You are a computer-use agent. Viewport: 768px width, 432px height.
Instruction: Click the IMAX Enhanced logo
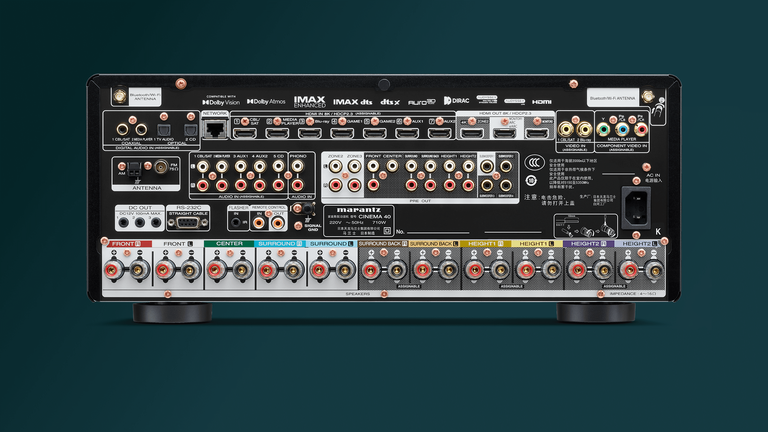pyautogui.click(x=309, y=101)
